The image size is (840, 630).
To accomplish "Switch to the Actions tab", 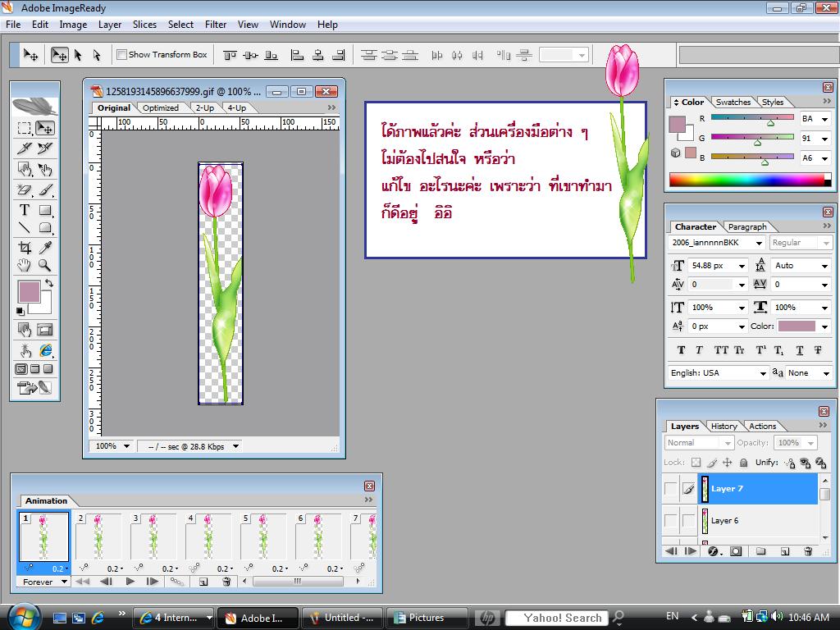I will (762, 426).
